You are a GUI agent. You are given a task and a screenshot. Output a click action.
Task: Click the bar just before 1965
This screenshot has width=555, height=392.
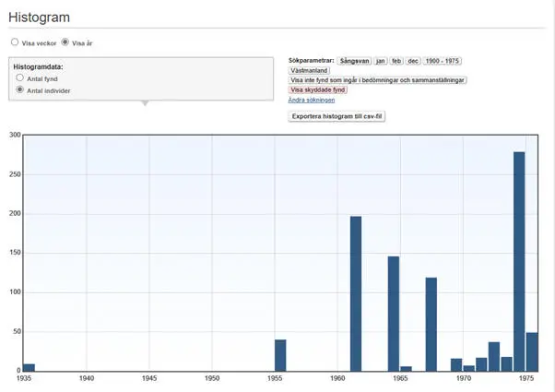394,314
